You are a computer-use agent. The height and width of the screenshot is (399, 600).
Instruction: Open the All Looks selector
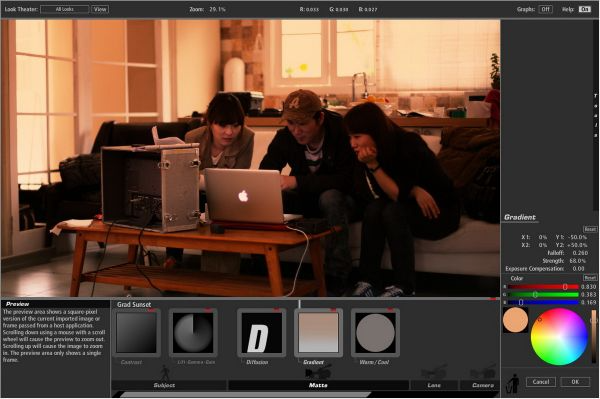click(65, 9)
